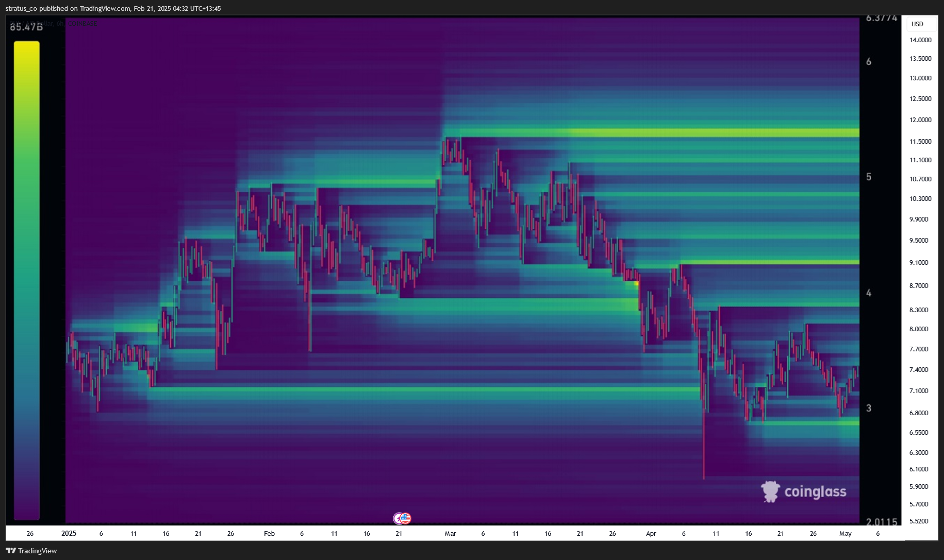Click the Apr label on time axis
Viewport: 944px width, 560px height.
[x=651, y=534]
